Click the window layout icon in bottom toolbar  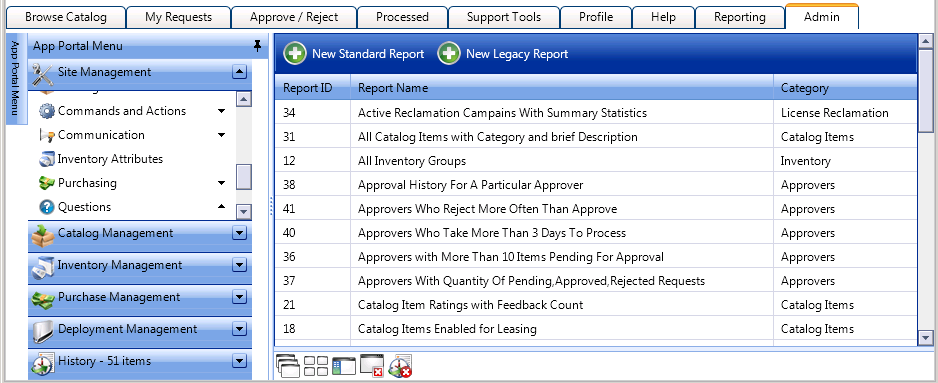coord(344,366)
